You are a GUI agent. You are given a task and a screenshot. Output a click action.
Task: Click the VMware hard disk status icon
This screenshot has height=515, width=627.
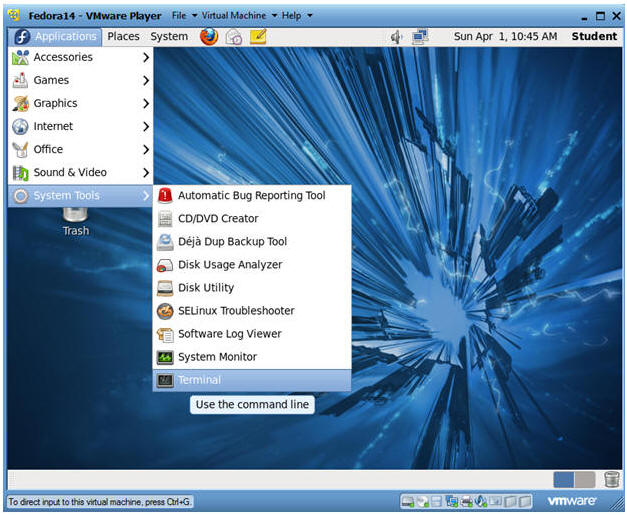(408, 501)
